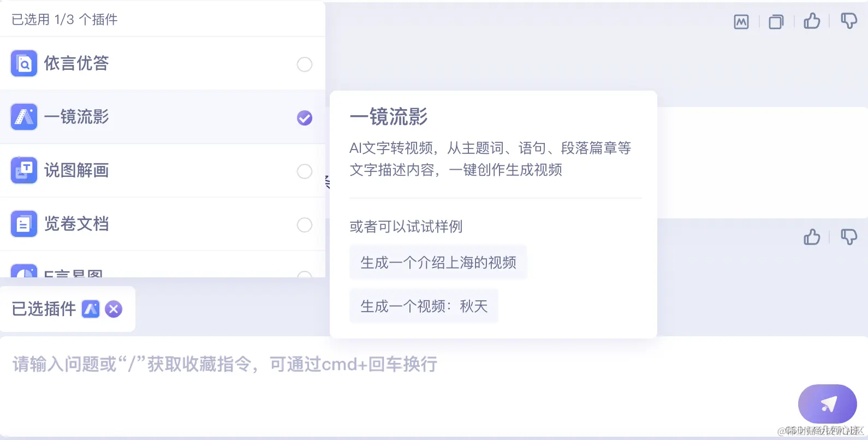Viewport: 868px width, 440px height.
Task: Choose 一镜流影 from the plugin list
Action: click(x=76, y=117)
